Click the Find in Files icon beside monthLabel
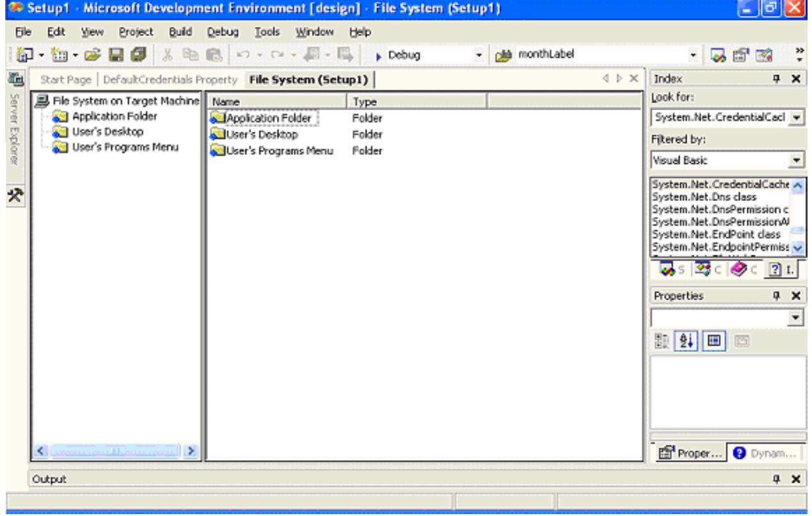 coord(504,54)
